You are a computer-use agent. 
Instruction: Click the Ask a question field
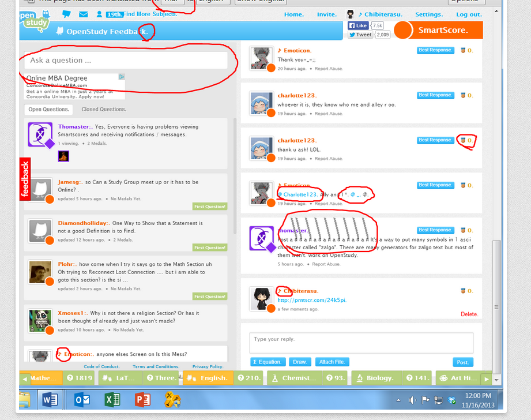126,60
